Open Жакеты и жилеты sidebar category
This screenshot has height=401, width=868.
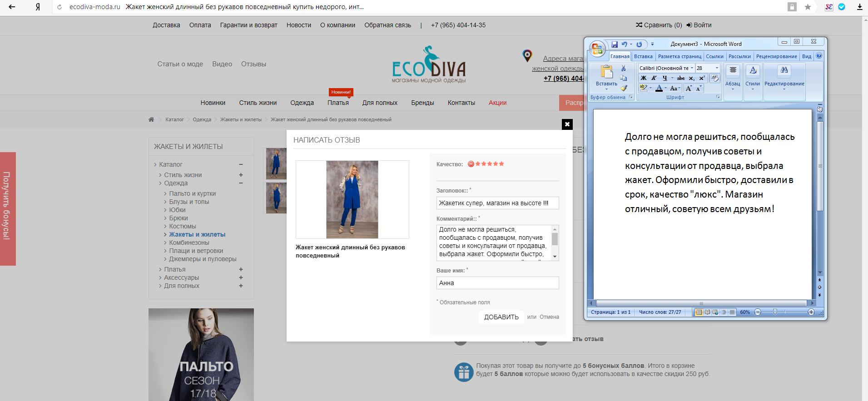coord(197,234)
